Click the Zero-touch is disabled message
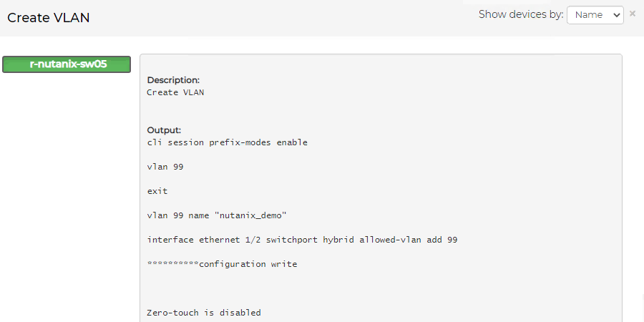The height and width of the screenshot is (322, 644). (x=204, y=313)
